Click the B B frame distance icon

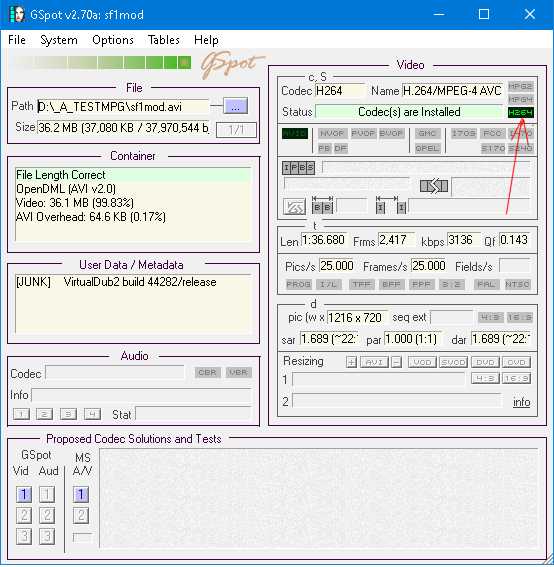pos(322,205)
